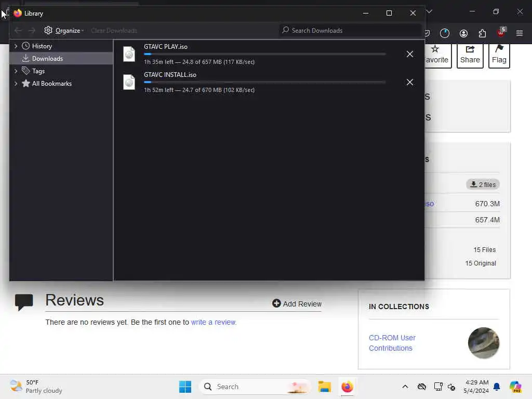Click the Firefox taskbar icon

[348, 387]
